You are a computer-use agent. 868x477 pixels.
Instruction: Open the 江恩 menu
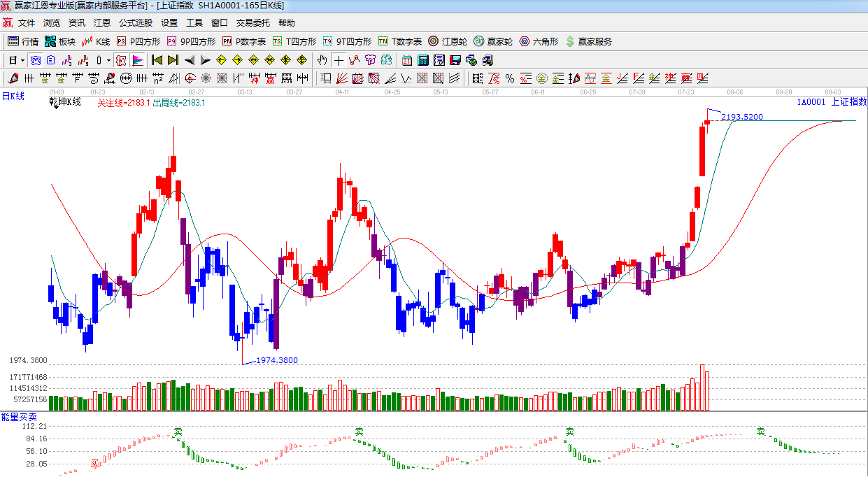[x=102, y=23]
